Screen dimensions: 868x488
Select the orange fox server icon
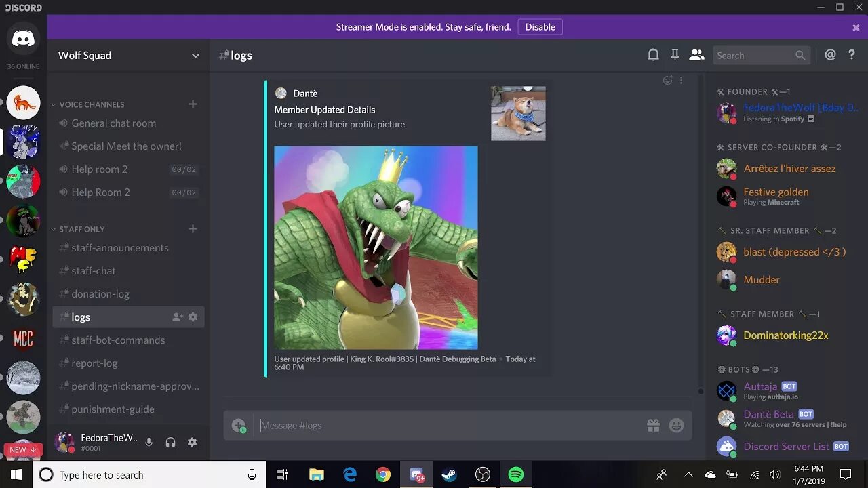pos(24,103)
